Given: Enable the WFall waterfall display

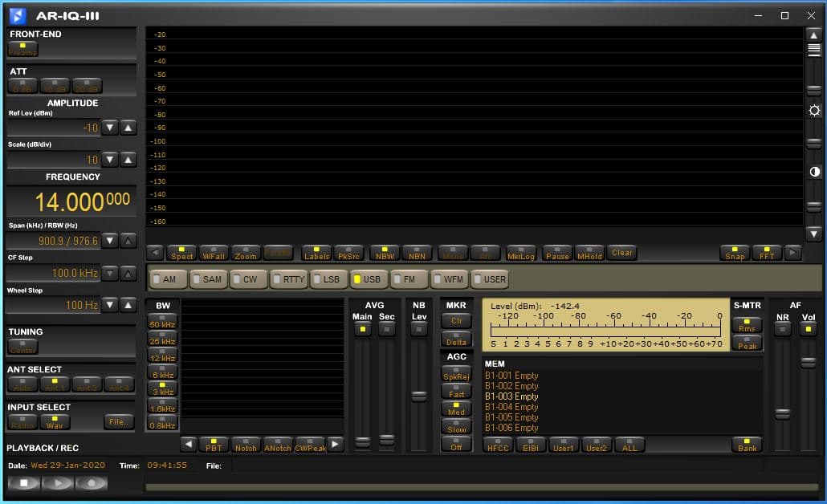Looking at the screenshot, I should click(213, 253).
